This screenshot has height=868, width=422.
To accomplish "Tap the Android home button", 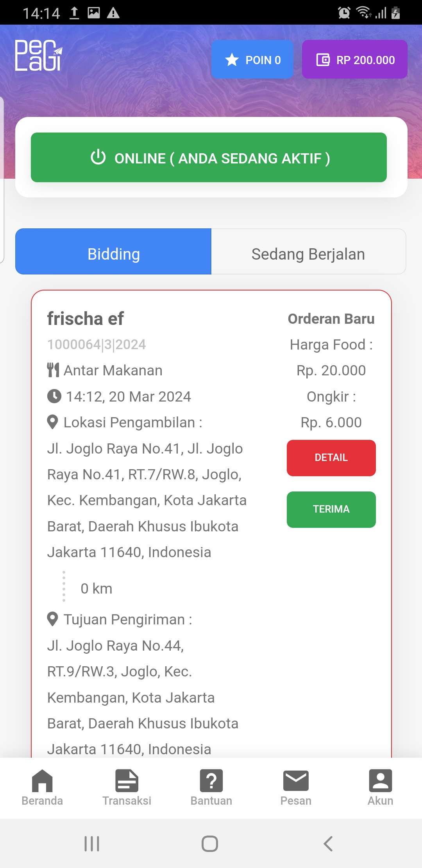I will pyautogui.click(x=210, y=844).
